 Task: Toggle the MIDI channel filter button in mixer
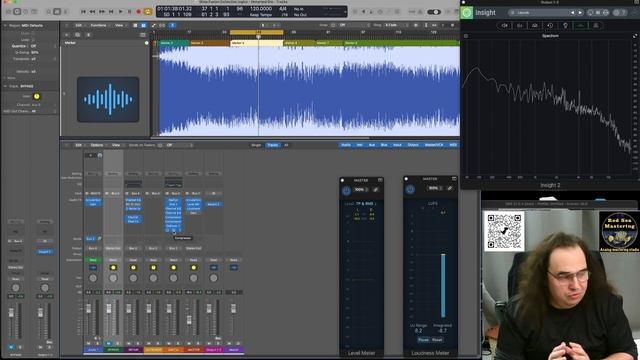coord(453,145)
